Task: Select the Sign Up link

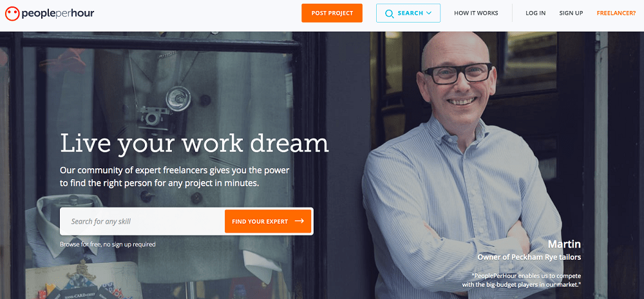Action: coord(571,13)
